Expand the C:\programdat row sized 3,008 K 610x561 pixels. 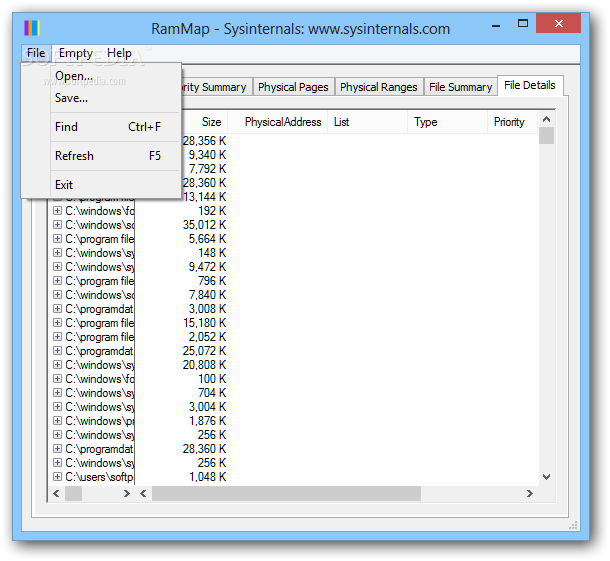[x=57, y=309]
